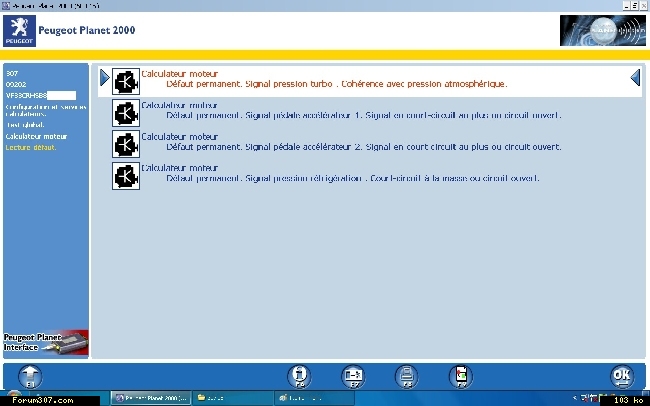
Task: Select fault text 'Signal pression réfrigération'
Action: 303,178
